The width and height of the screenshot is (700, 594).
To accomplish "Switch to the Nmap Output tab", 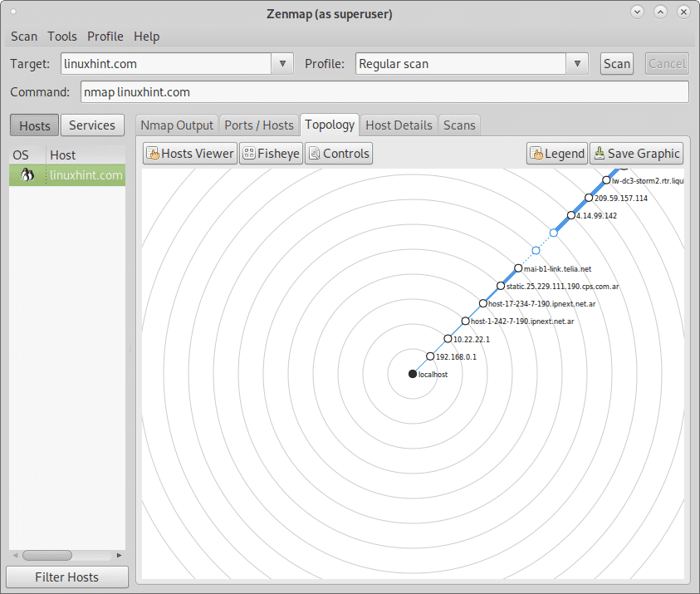I will point(177,125).
